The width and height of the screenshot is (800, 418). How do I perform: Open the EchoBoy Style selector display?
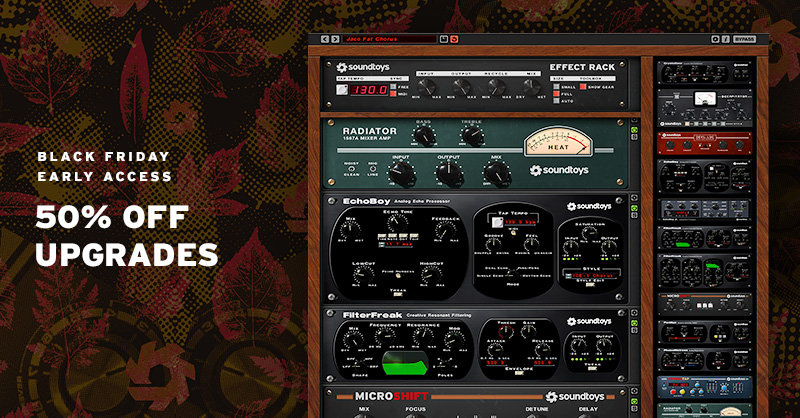pos(591,275)
